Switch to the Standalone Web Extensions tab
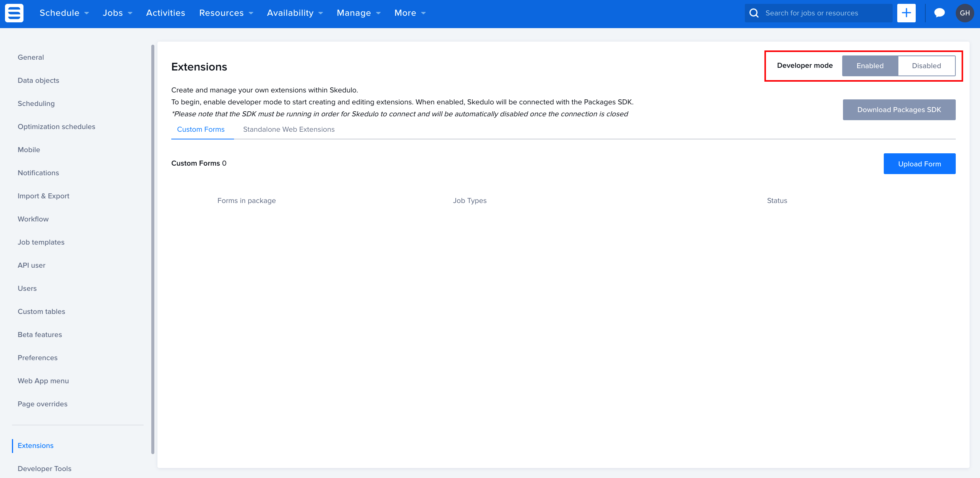 (289, 129)
